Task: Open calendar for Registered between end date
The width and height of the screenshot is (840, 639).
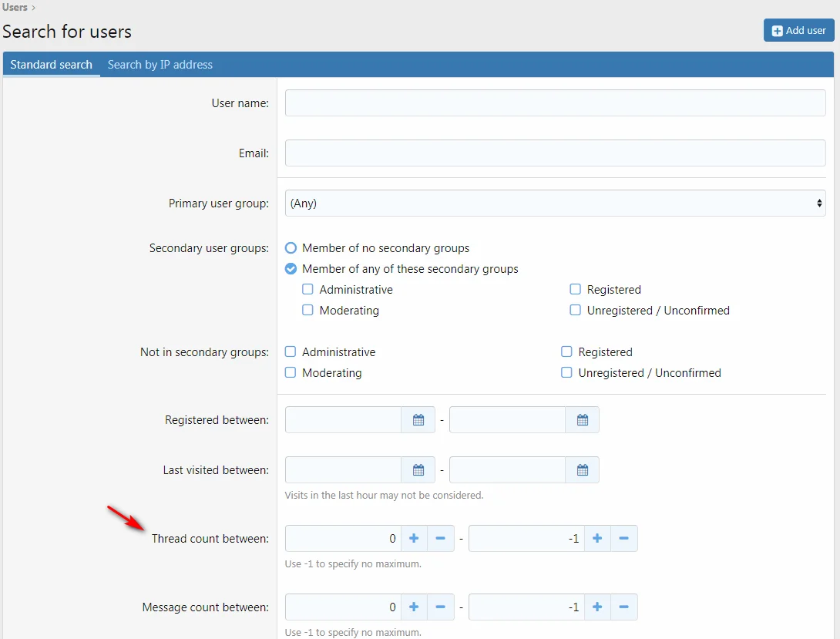Action: pos(582,420)
